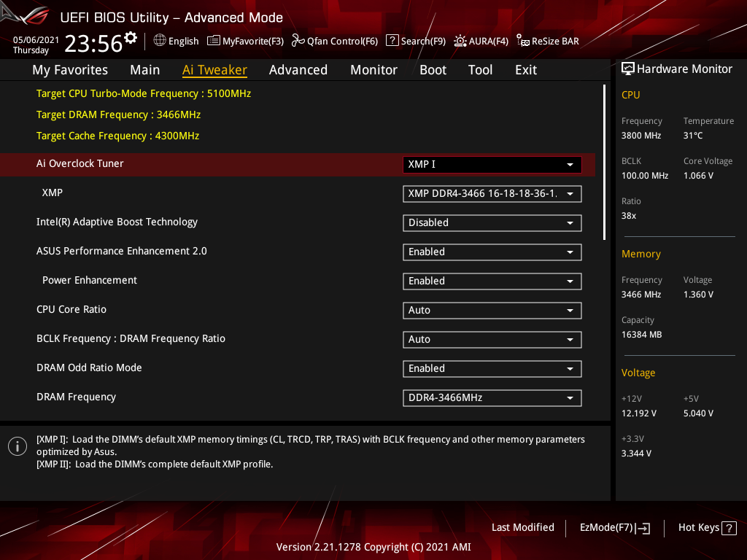This screenshot has height=560, width=747.
Task: Select the DRAM Odd Ratio Mode label
Action: [x=89, y=367]
